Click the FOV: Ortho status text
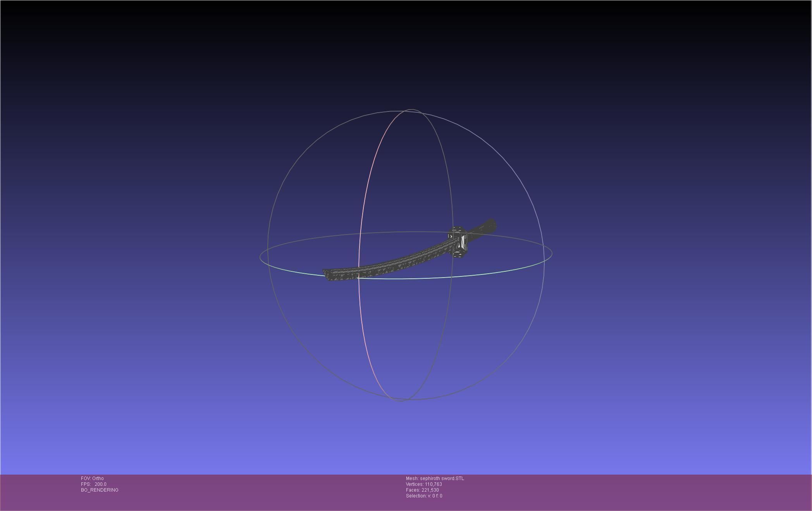 click(x=92, y=478)
